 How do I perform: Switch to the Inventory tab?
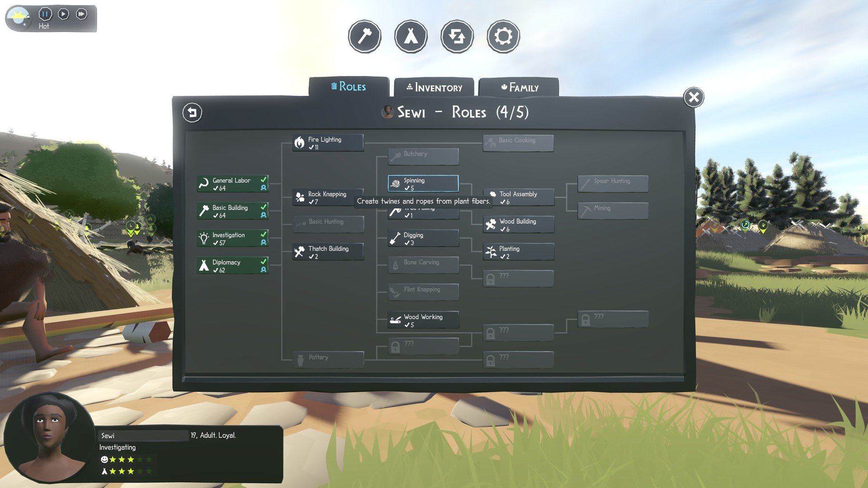point(434,87)
